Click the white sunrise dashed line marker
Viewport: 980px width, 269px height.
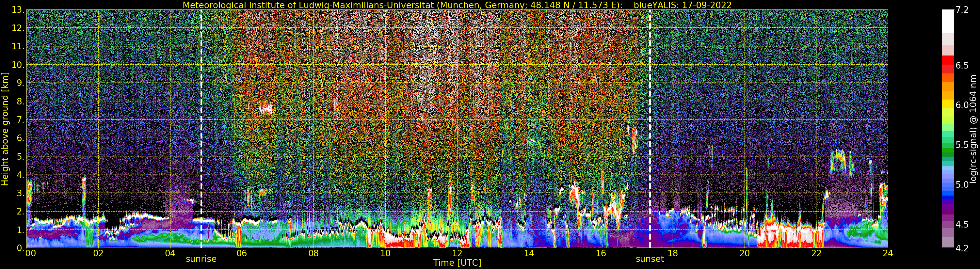(201, 129)
